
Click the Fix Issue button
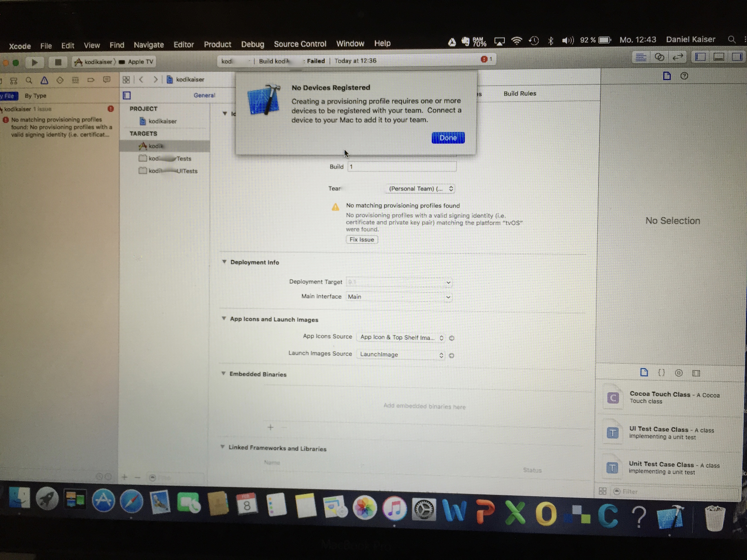point(362,240)
